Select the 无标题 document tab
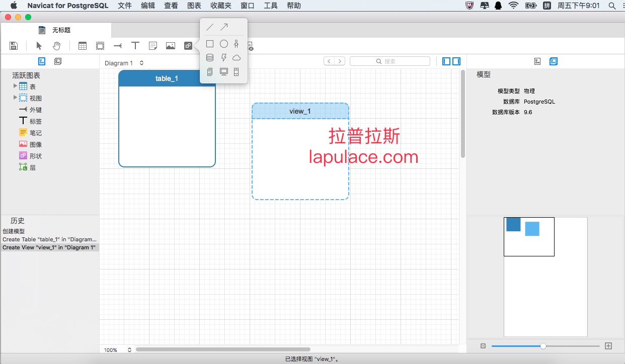This screenshot has width=625, height=364. point(55,30)
